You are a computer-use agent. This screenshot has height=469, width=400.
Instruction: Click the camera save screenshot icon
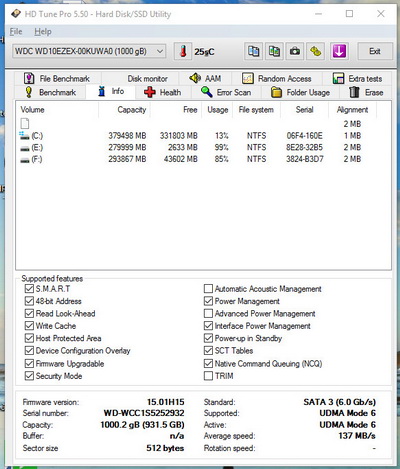(x=295, y=51)
